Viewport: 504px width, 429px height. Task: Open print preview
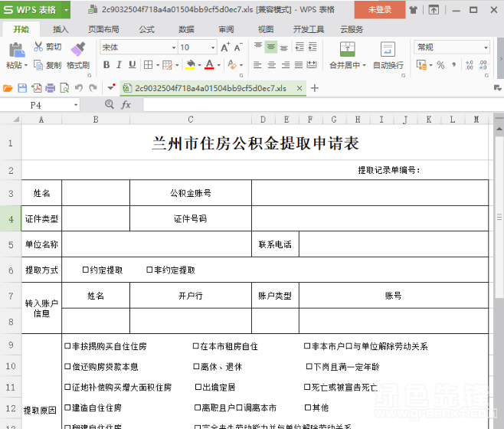click(64, 88)
